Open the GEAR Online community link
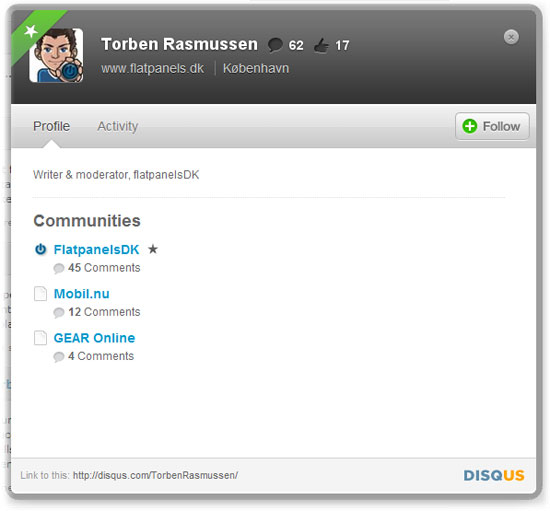Image resolution: width=550 pixels, height=511 pixels. (x=94, y=338)
